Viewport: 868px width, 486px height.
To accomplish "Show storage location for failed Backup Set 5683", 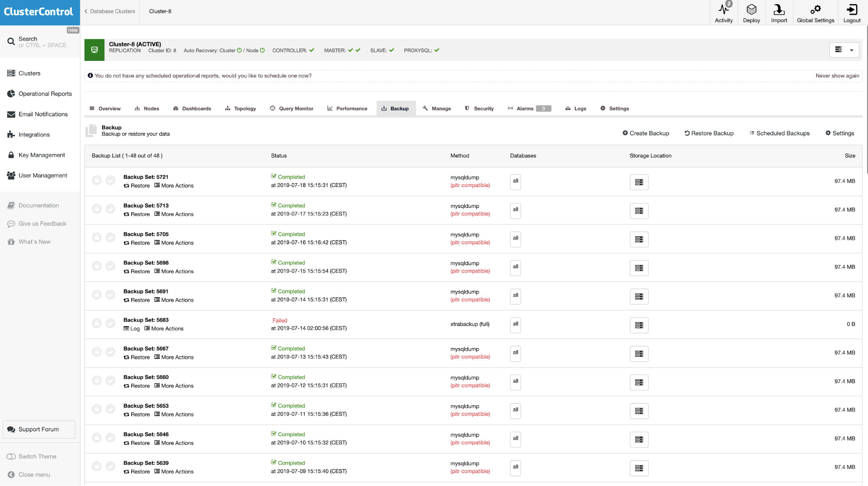I will [x=639, y=325].
